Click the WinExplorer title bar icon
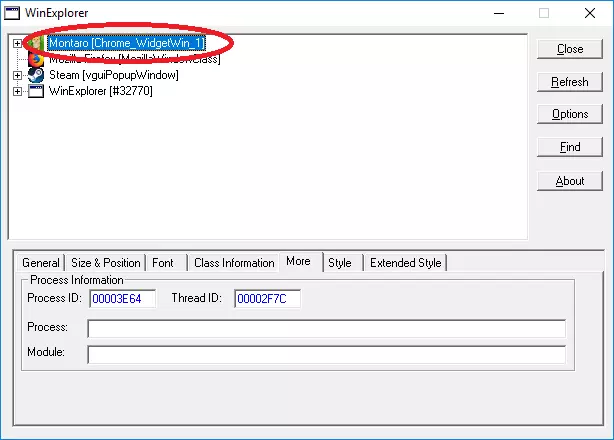 coord(12,13)
